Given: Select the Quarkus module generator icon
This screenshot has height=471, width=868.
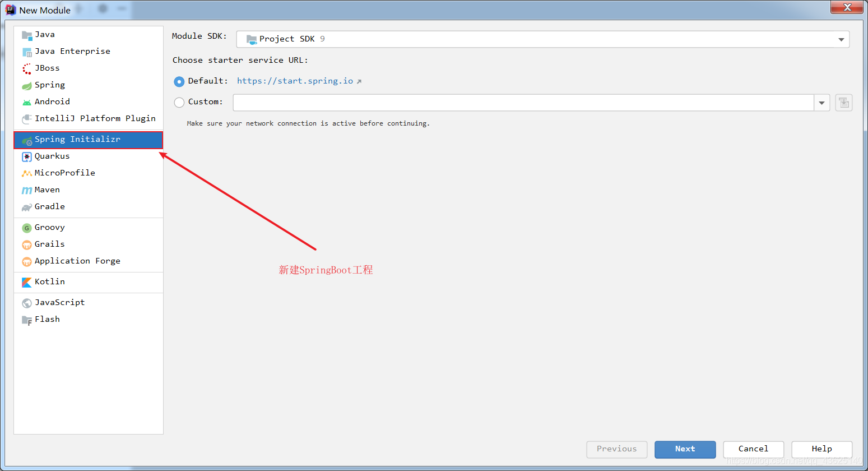Looking at the screenshot, I should (x=26, y=156).
